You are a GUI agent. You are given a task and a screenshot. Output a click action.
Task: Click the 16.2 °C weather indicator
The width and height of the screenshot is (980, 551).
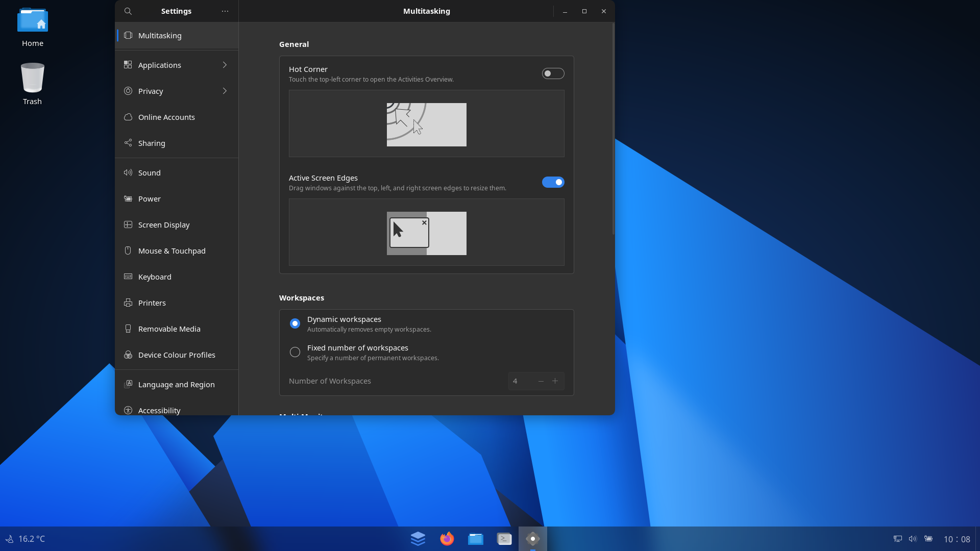click(x=25, y=539)
